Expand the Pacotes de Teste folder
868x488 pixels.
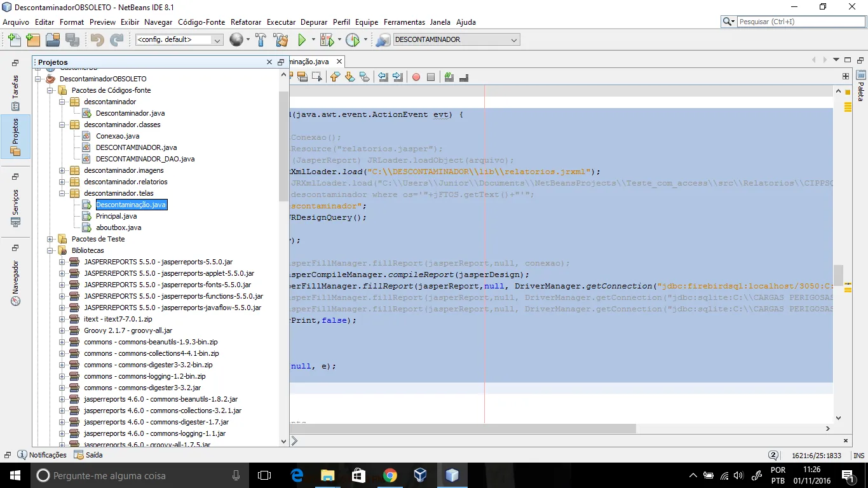(x=50, y=239)
